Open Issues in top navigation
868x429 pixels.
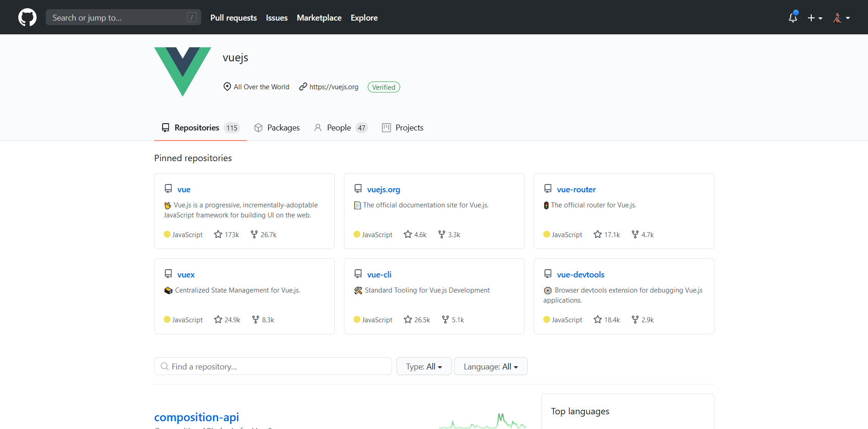tap(277, 18)
